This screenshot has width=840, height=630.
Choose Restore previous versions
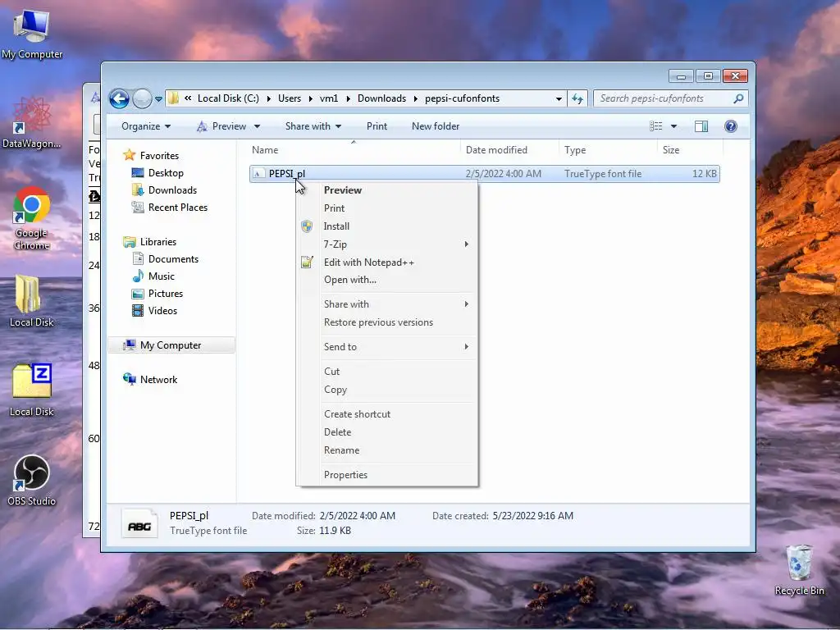click(x=387, y=322)
